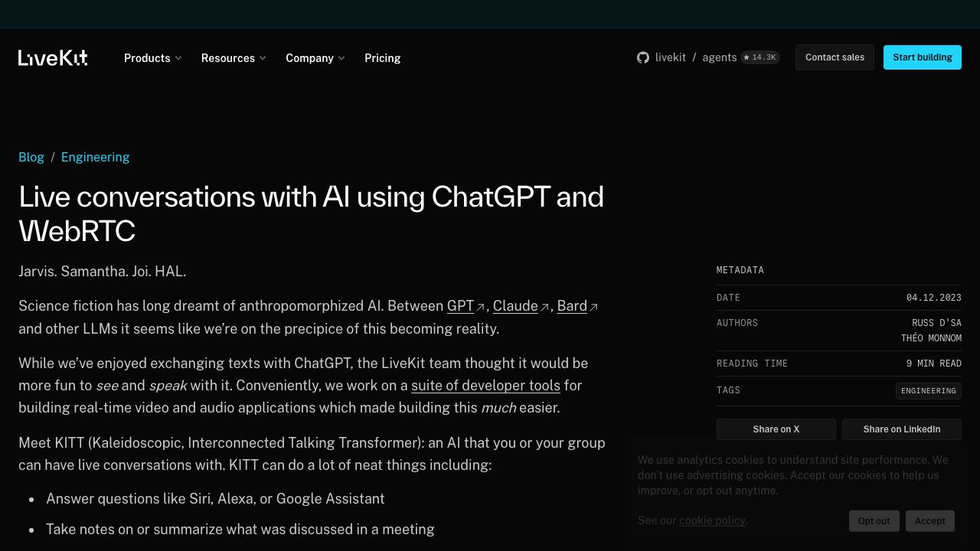Image resolution: width=980 pixels, height=551 pixels.
Task: Click the LiveKit logo
Action: pos(53,58)
